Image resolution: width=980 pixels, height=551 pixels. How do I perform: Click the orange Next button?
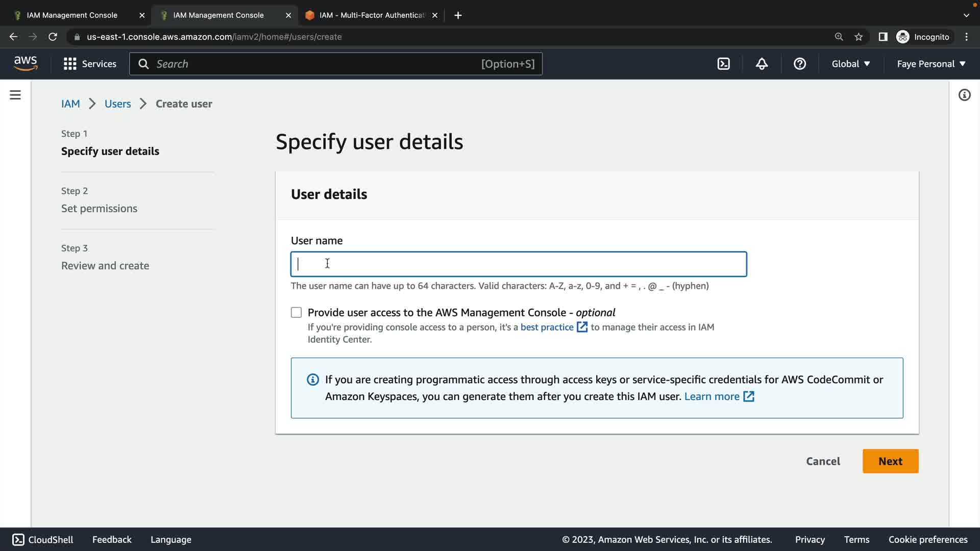890,461
